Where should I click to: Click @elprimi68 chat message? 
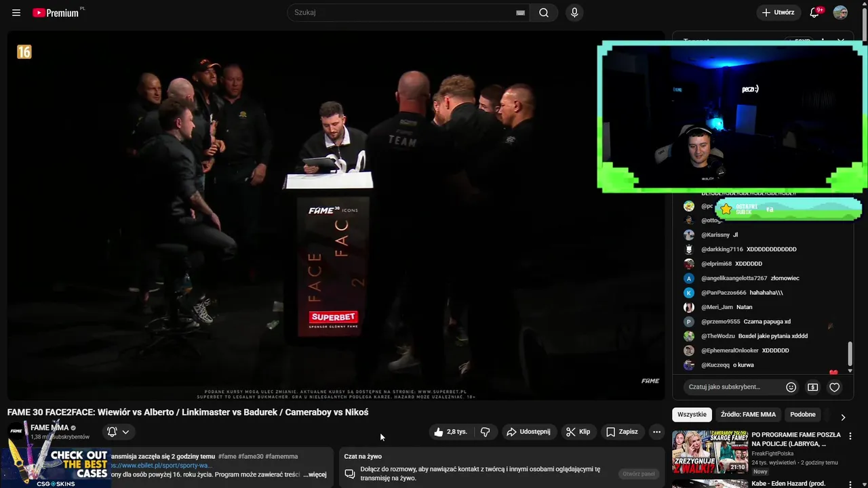(x=732, y=264)
